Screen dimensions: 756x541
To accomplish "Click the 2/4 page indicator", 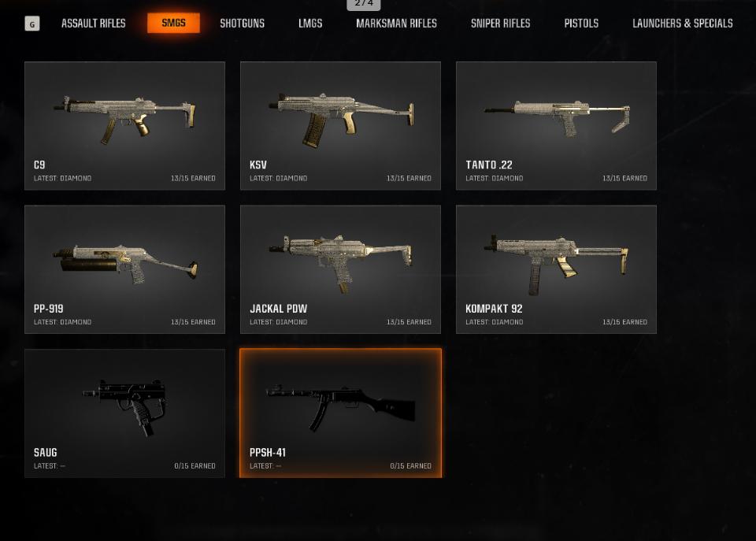I will tap(364, 4).
